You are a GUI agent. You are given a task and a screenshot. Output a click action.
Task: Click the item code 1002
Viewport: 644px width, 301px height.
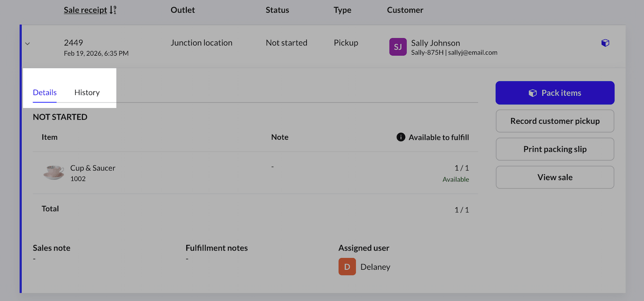(x=78, y=179)
